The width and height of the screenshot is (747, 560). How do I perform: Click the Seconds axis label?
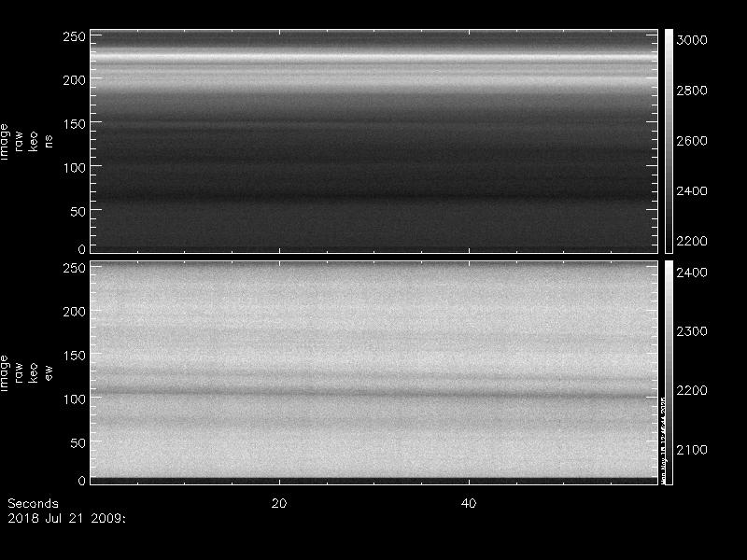pos(33,503)
